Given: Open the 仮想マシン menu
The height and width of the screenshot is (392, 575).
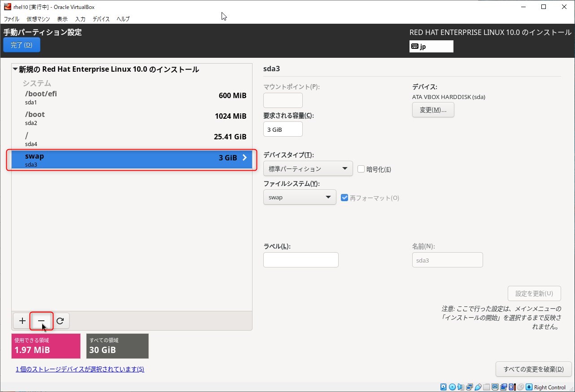Looking at the screenshot, I should tap(38, 19).
